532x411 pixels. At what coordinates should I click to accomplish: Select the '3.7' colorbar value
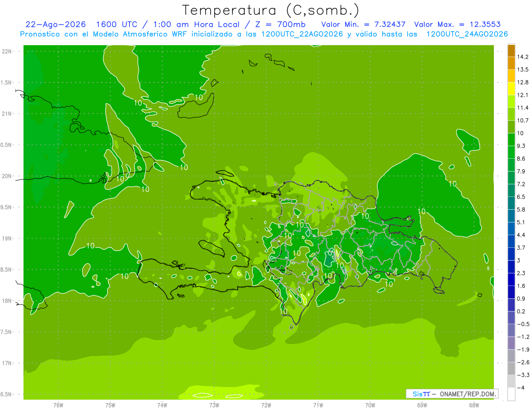click(521, 248)
